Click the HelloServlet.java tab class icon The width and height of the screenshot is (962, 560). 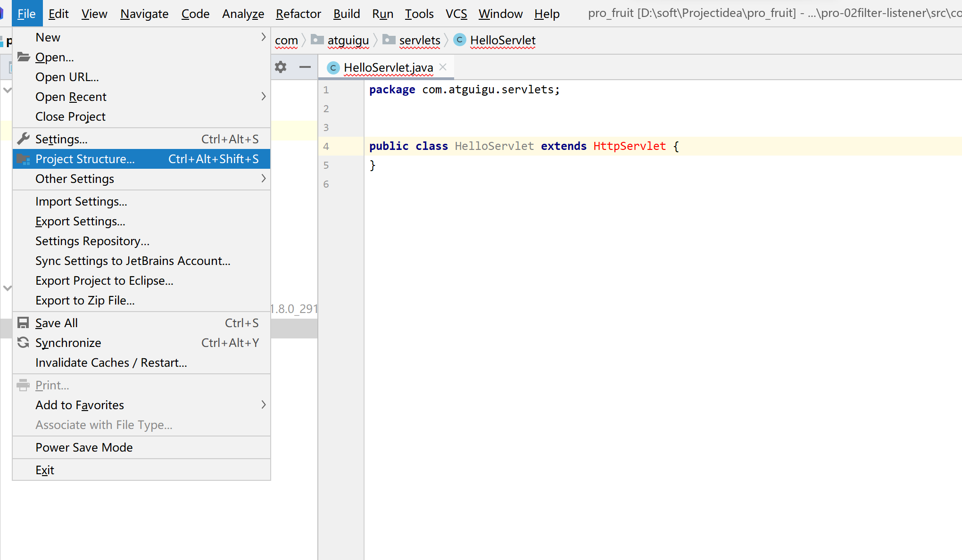(x=333, y=68)
